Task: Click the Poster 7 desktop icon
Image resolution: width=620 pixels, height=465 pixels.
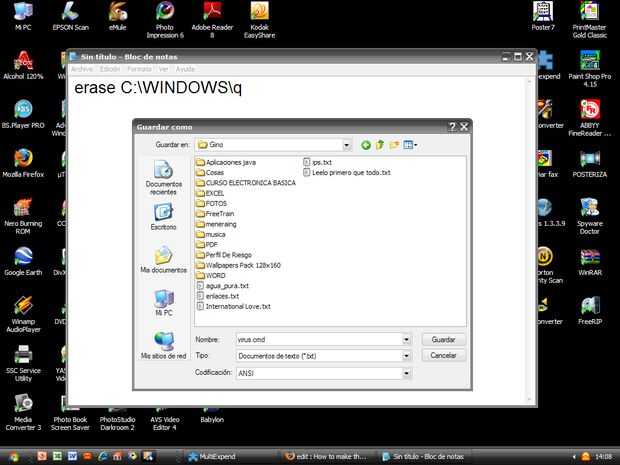Action: 543,15
